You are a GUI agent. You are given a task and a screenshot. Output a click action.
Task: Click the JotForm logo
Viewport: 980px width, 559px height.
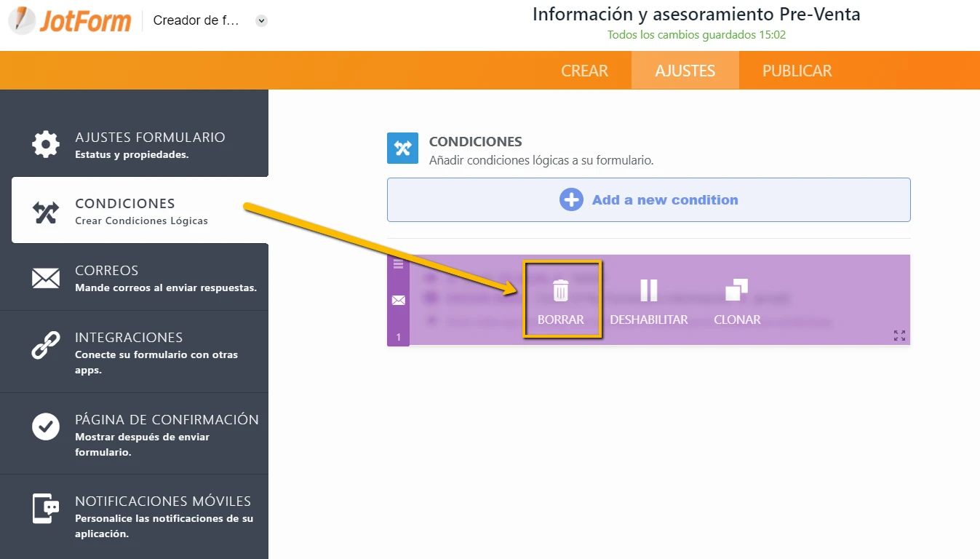pyautogui.click(x=71, y=20)
